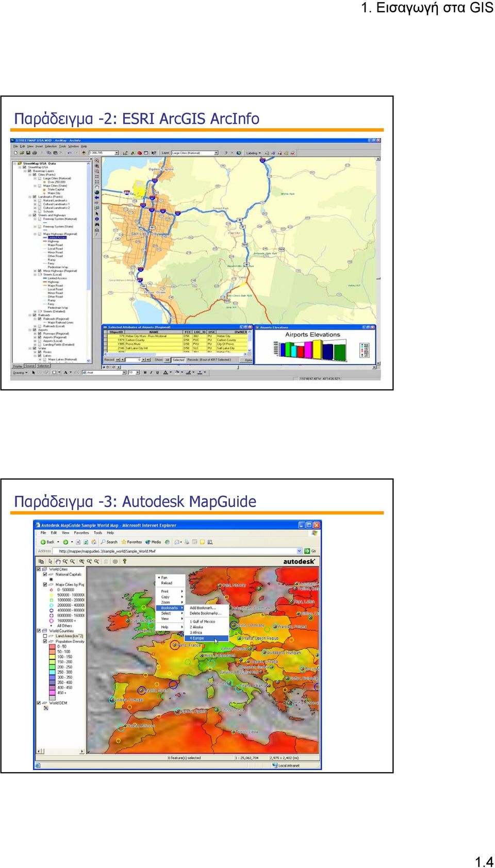Open the Layer dropdown showing Large Cities (National)
The image size is (495, 868).
coord(216,153)
